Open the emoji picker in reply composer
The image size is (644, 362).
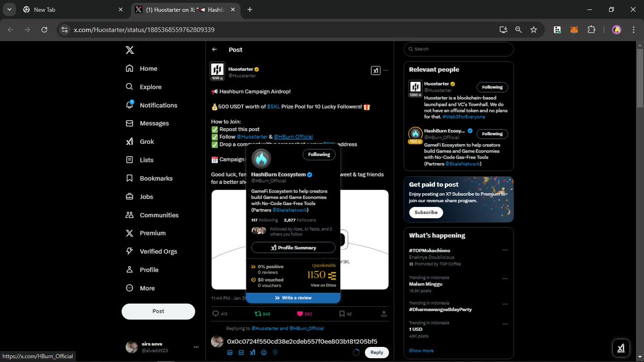pos(264,352)
